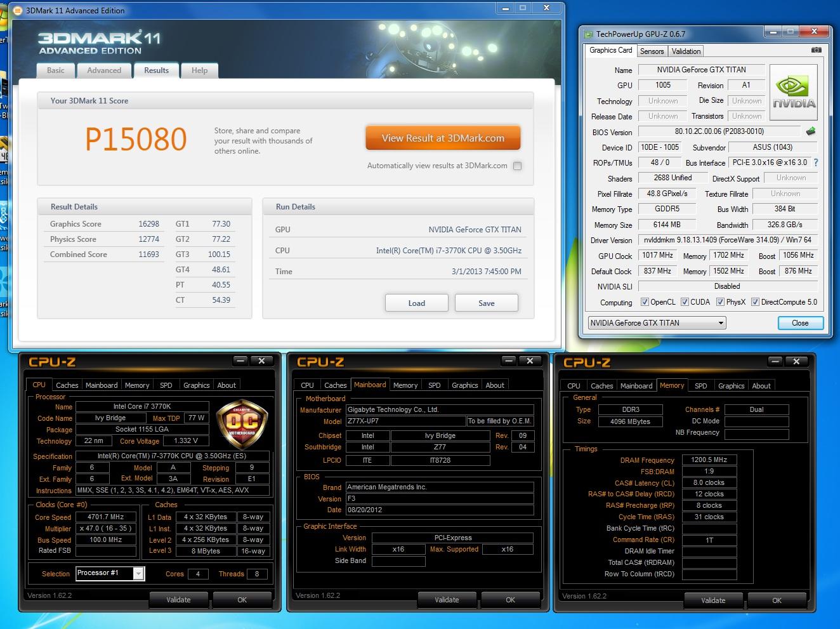This screenshot has width=840, height=629.
Task: Click the Core Voltage 1.332 V value
Action: [186, 440]
